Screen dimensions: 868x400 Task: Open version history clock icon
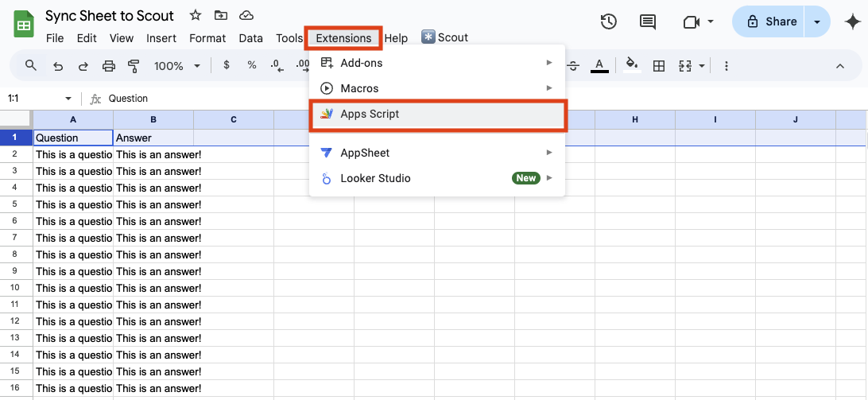tap(609, 22)
